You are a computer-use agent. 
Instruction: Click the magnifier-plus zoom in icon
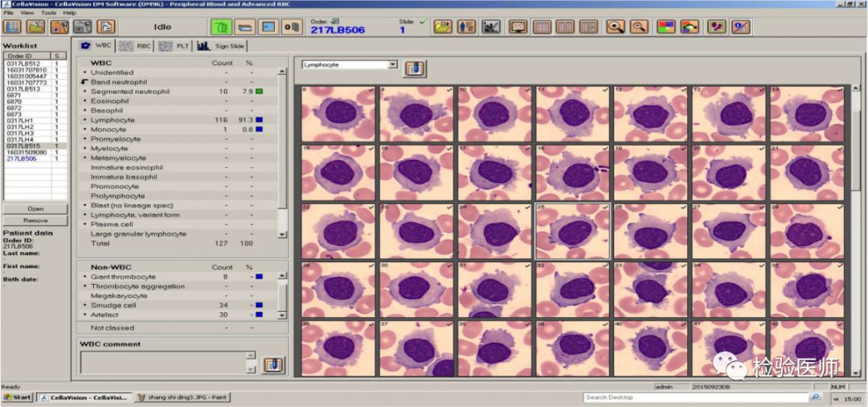616,27
